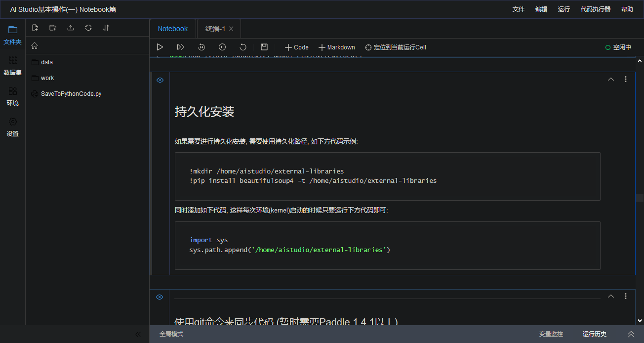Interrupt the kernel with pause icon
644x343 pixels.
(222, 47)
